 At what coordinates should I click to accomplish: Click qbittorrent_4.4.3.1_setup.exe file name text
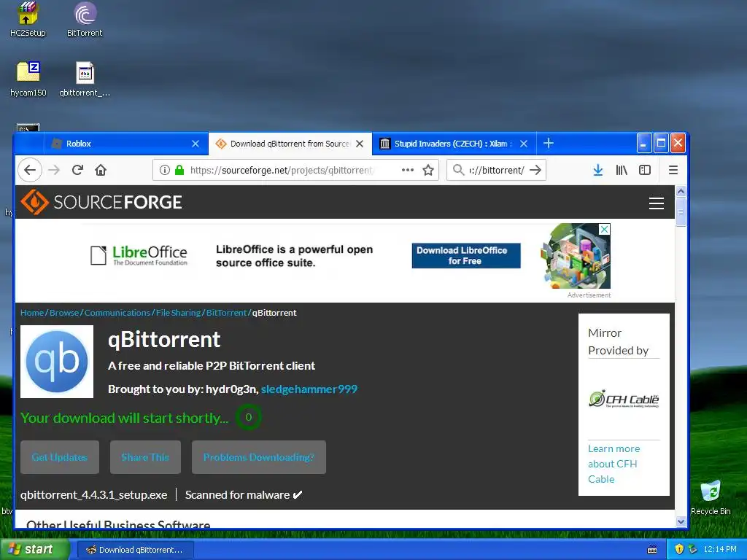[94, 495]
